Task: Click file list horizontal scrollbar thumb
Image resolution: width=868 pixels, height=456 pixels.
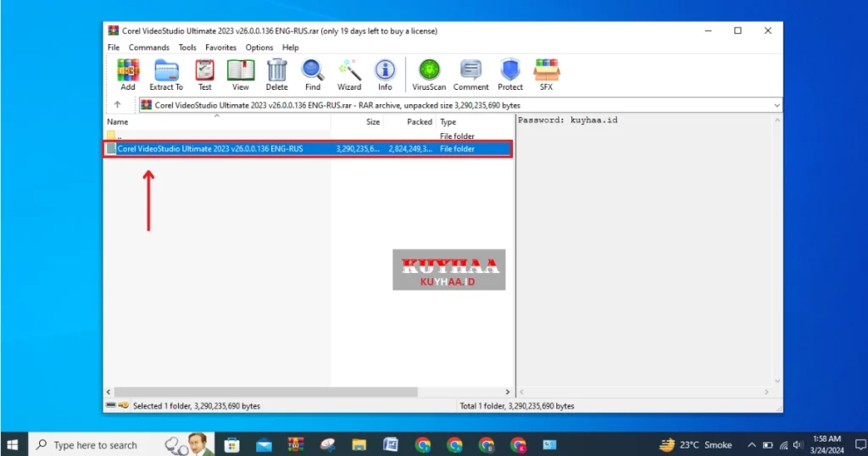Action: coord(265,392)
